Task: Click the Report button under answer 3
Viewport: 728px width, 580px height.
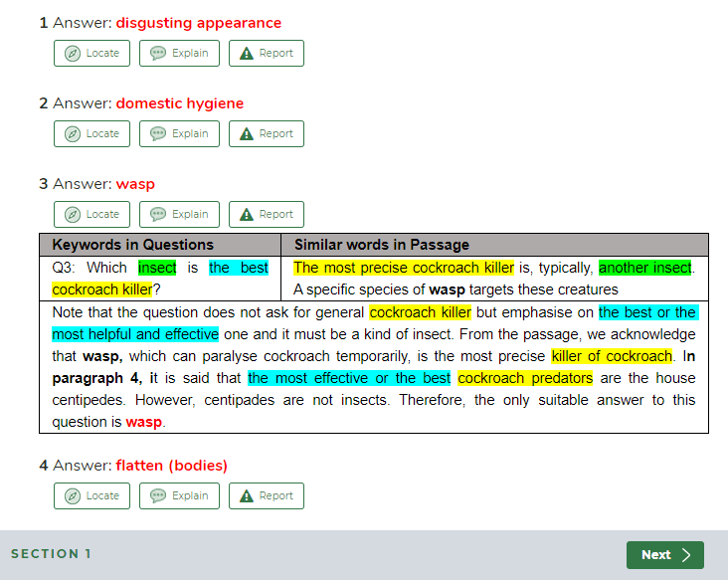Action: (x=266, y=215)
